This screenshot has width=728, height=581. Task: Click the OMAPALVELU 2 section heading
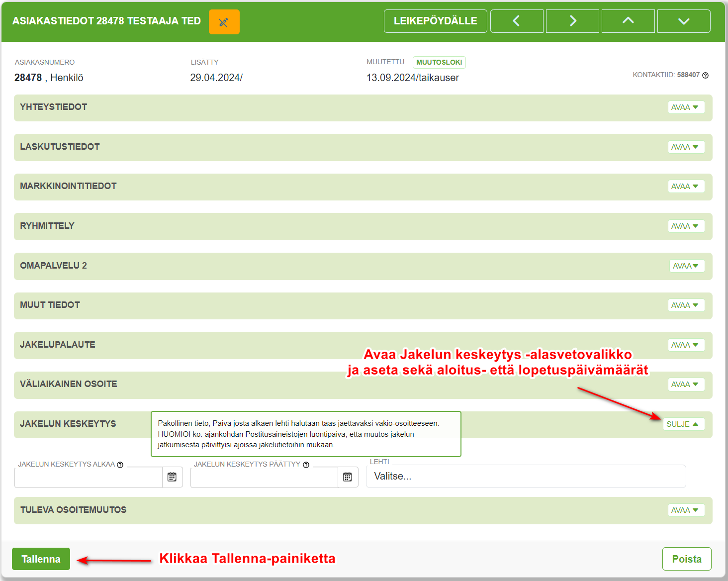(53, 266)
